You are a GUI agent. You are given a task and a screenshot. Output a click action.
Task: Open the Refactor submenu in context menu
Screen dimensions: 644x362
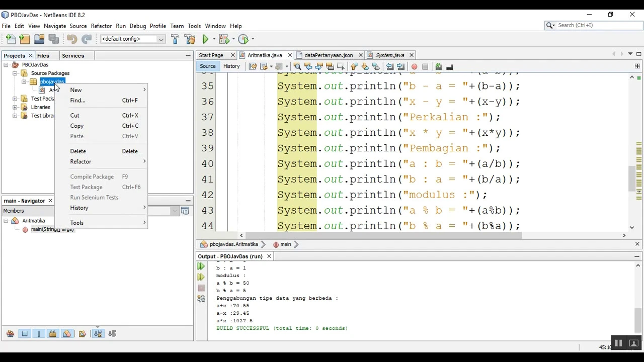coord(101,161)
